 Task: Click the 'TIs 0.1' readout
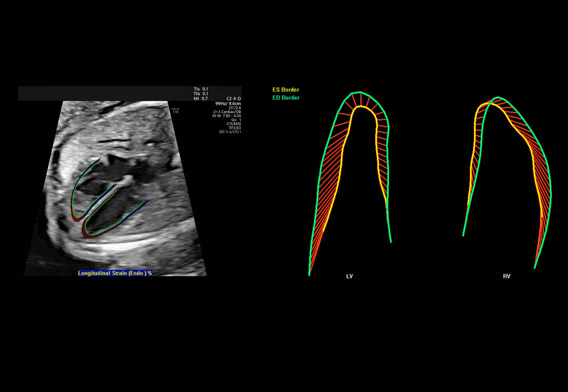click(200, 89)
